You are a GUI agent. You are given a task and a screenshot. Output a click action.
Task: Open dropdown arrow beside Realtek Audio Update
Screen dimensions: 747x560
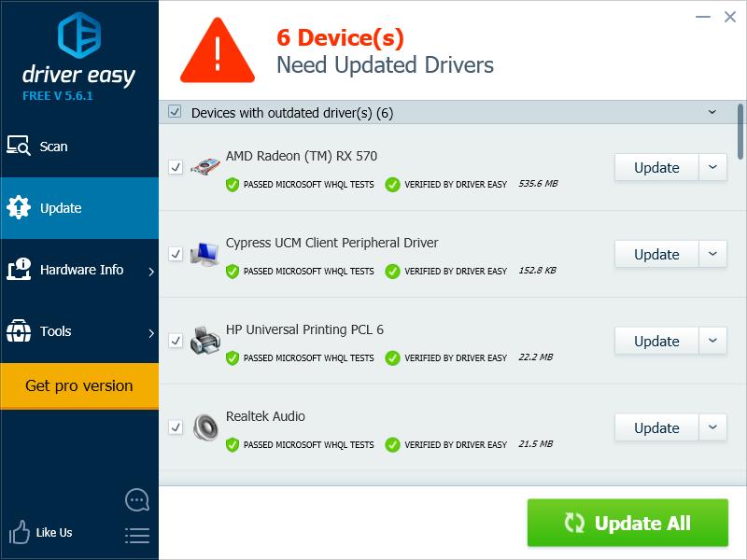click(712, 427)
